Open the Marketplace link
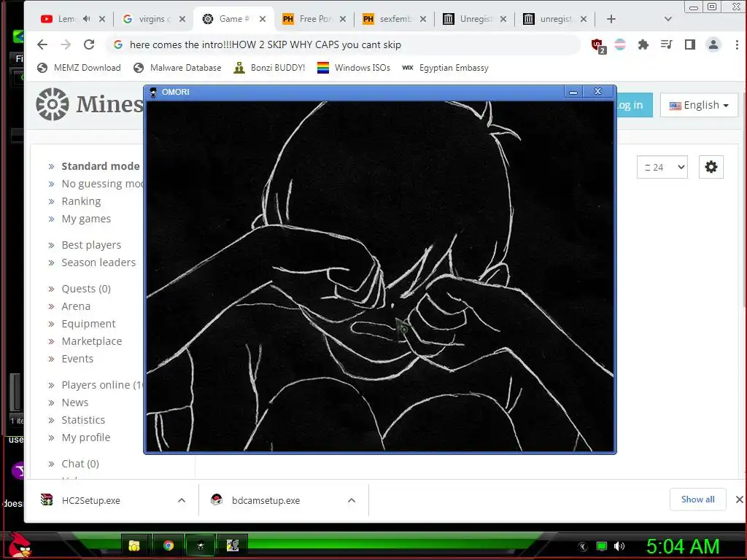The width and height of the screenshot is (747, 560). 92,341
